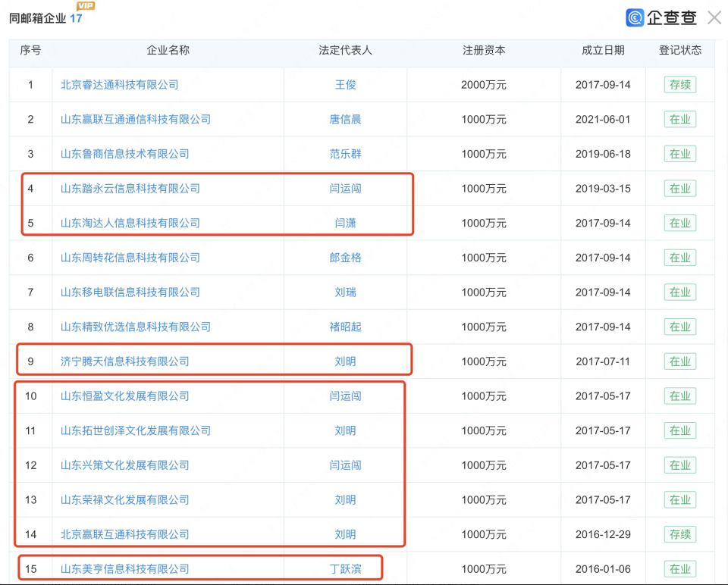Click legal representative 闫潇

click(346, 223)
